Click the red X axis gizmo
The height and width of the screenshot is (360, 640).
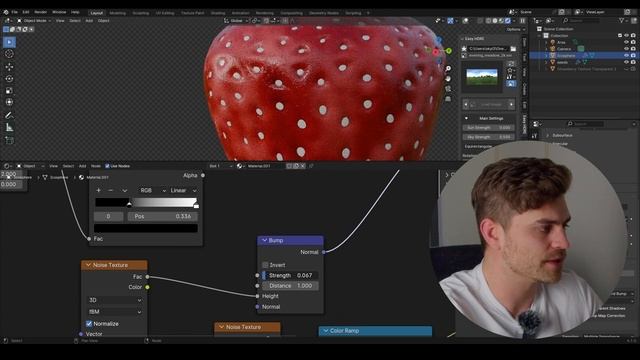pos(436,52)
